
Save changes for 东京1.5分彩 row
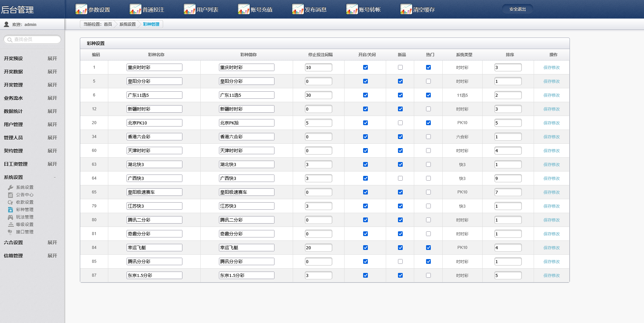click(x=552, y=276)
